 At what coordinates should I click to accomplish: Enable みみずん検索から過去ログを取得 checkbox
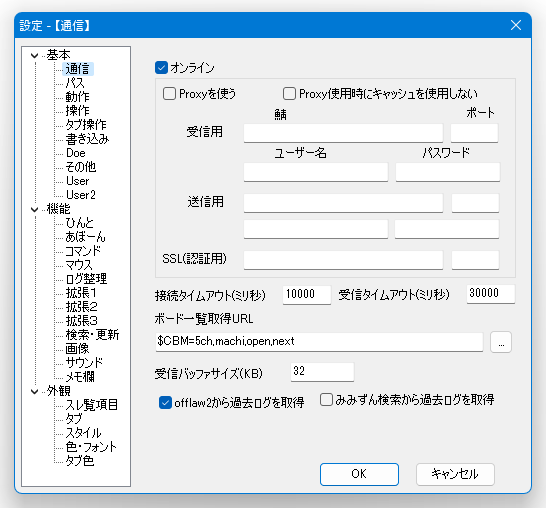click(326, 400)
